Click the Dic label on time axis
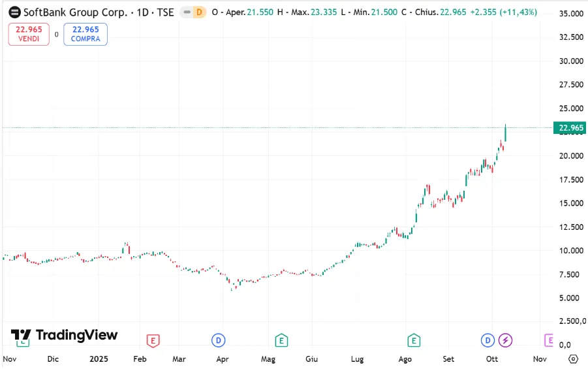Image resolution: width=588 pixels, height=369 pixels. (53, 359)
